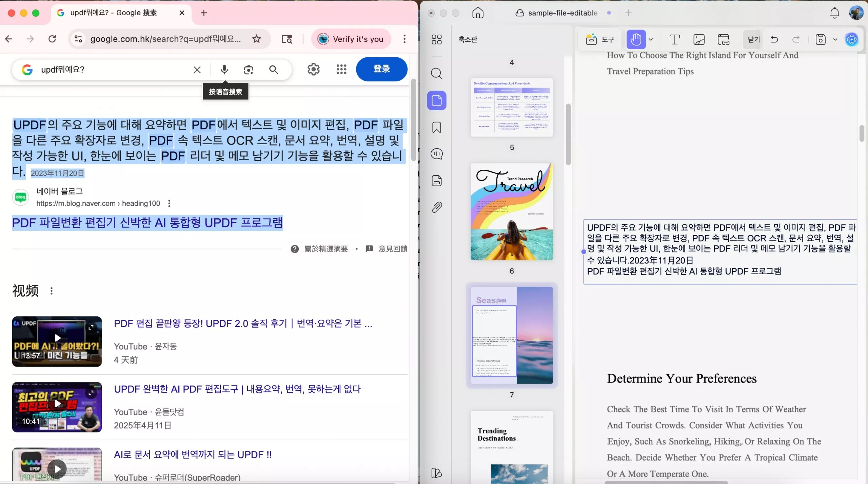Select the add text tool
The height and width of the screenshot is (484, 868).
pyautogui.click(x=675, y=40)
